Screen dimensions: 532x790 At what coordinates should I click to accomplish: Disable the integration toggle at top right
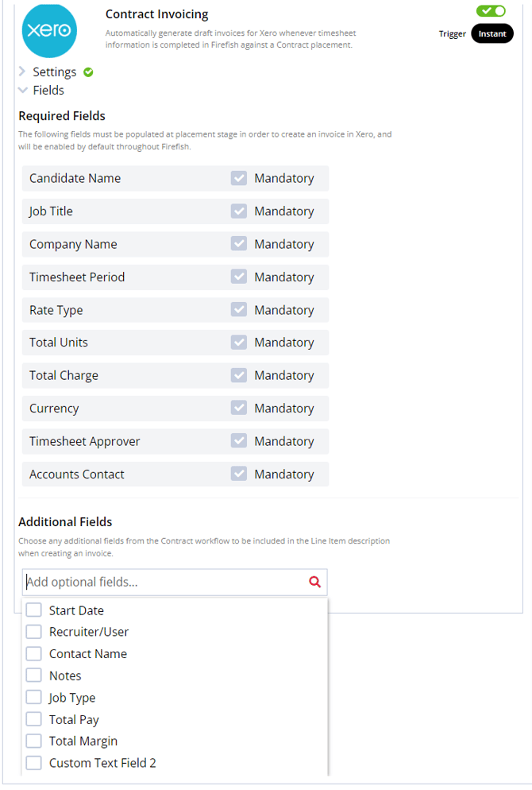[x=491, y=12]
